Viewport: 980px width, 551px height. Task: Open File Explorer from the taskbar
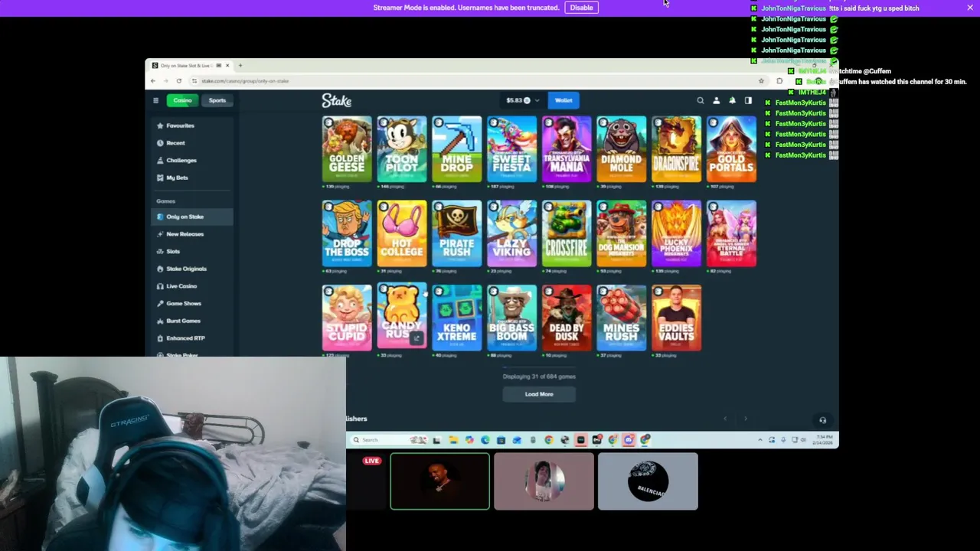[x=454, y=440]
